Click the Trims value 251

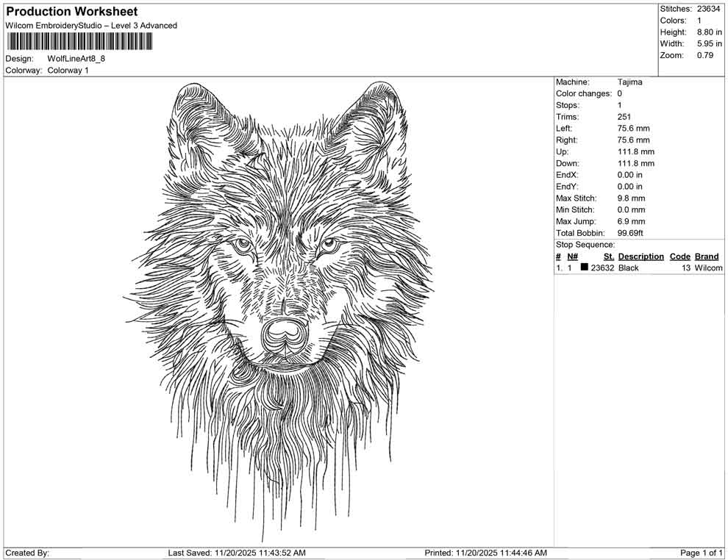pos(623,117)
